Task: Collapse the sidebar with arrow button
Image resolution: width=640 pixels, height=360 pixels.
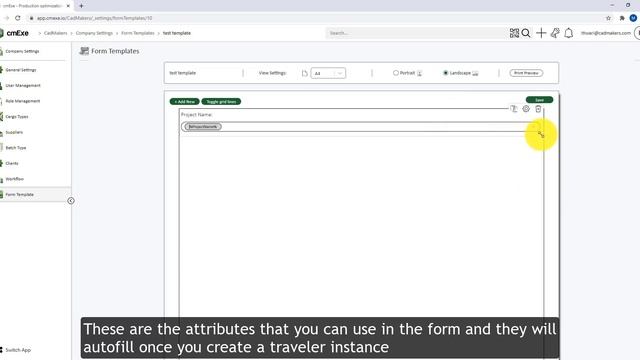Action: (71, 201)
